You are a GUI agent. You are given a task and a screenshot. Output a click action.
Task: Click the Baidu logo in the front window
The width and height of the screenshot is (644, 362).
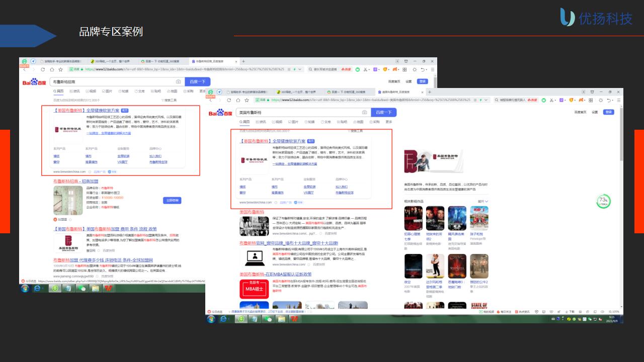tap(220, 113)
